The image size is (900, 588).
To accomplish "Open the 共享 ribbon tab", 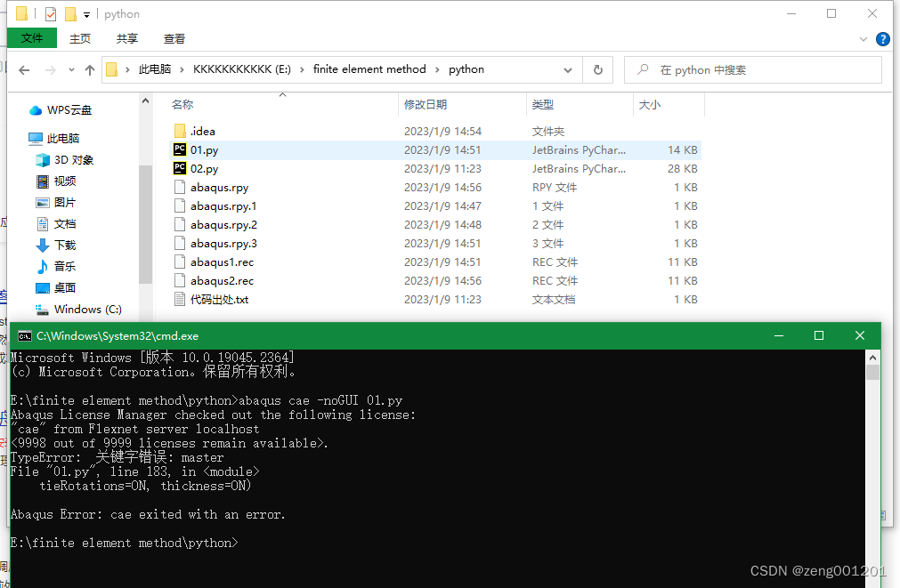I will 127,38.
